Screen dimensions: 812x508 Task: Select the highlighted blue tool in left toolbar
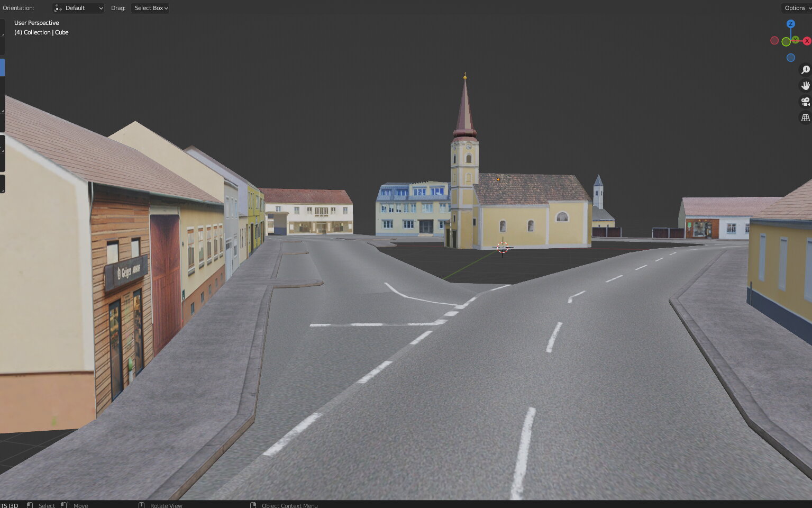(x=2, y=67)
